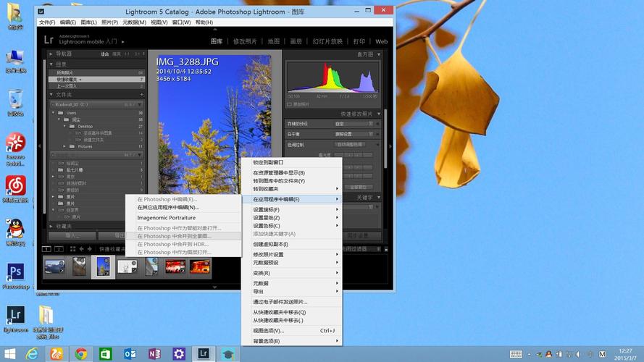Select the 上一次导入 catalog row
The image size is (644, 362).
96,86
